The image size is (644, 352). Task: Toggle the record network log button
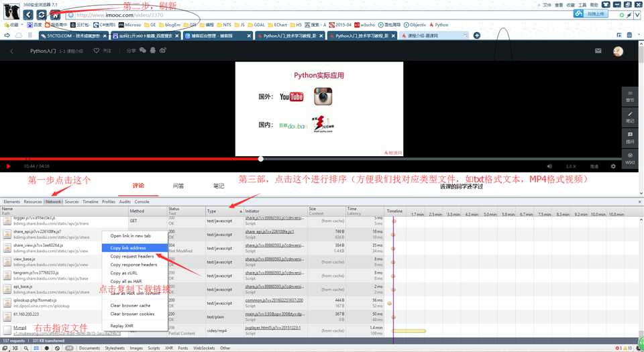point(46,348)
